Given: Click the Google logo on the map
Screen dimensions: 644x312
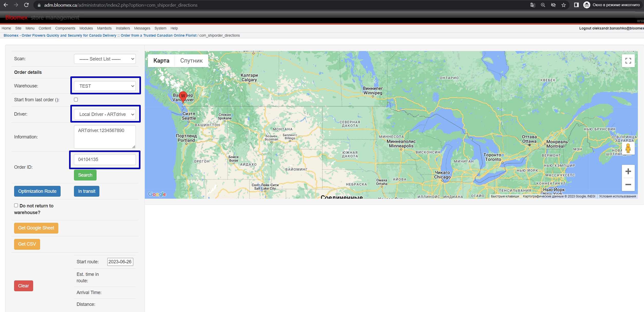Looking at the screenshot, I should (157, 194).
